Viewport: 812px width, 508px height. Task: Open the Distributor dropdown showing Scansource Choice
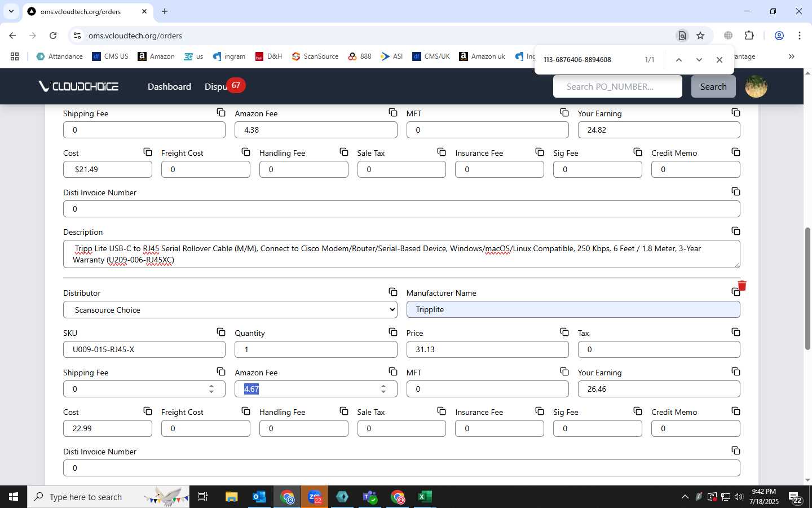point(230,310)
